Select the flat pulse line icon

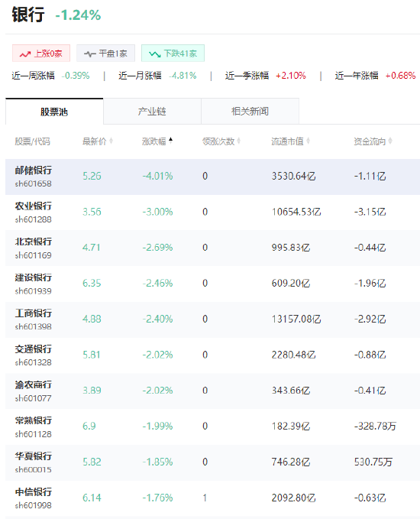click(89, 54)
